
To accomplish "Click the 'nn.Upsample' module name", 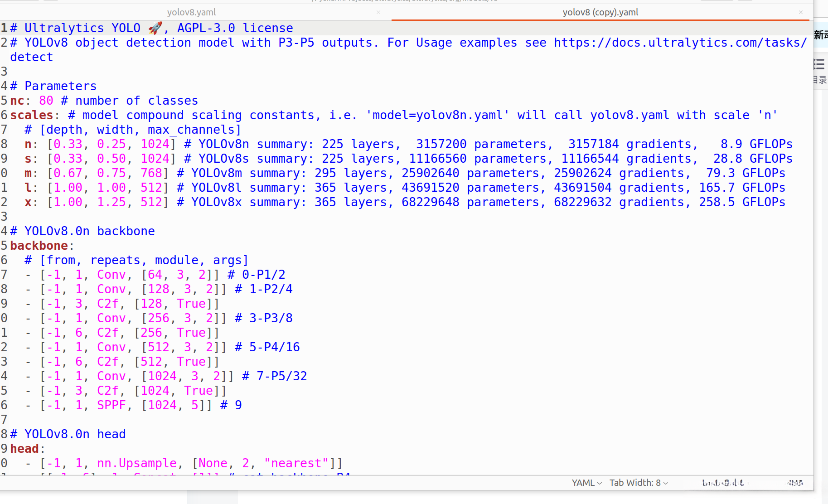I will [137, 463].
